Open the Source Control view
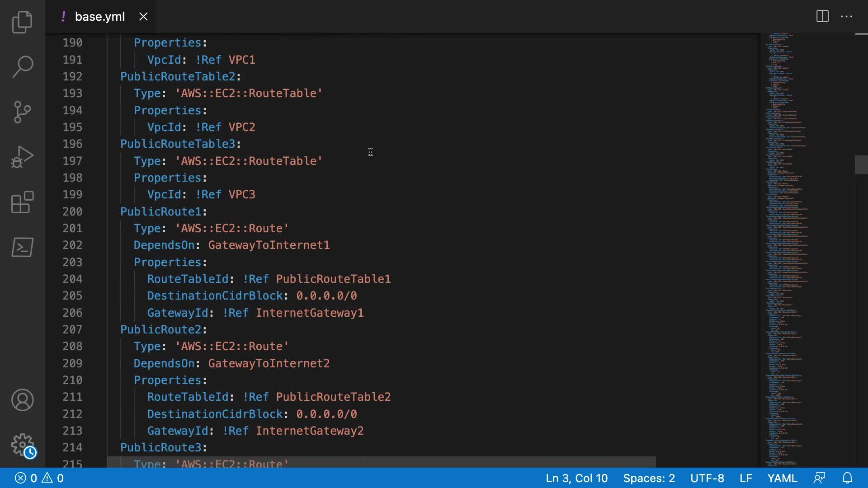The height and width of the screenshot is (488, 868). 22,112
